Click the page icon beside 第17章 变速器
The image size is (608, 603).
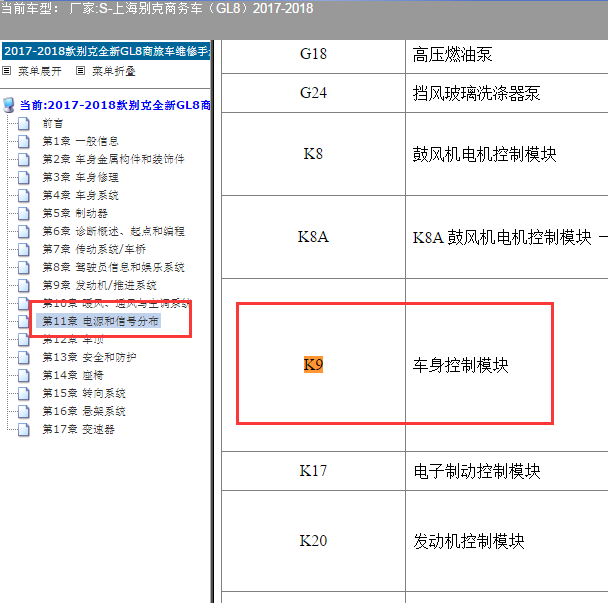pos(24,430)
